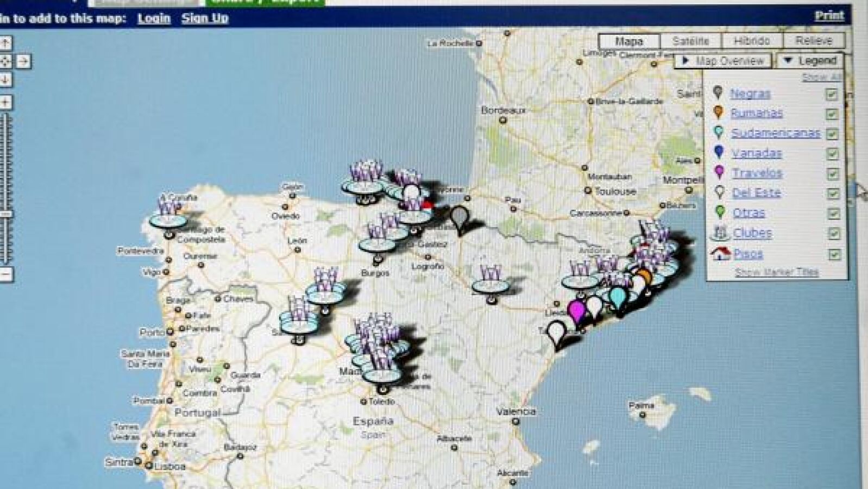
Task: Expand the Map Overview panel
Action: [x=723, y=61]
